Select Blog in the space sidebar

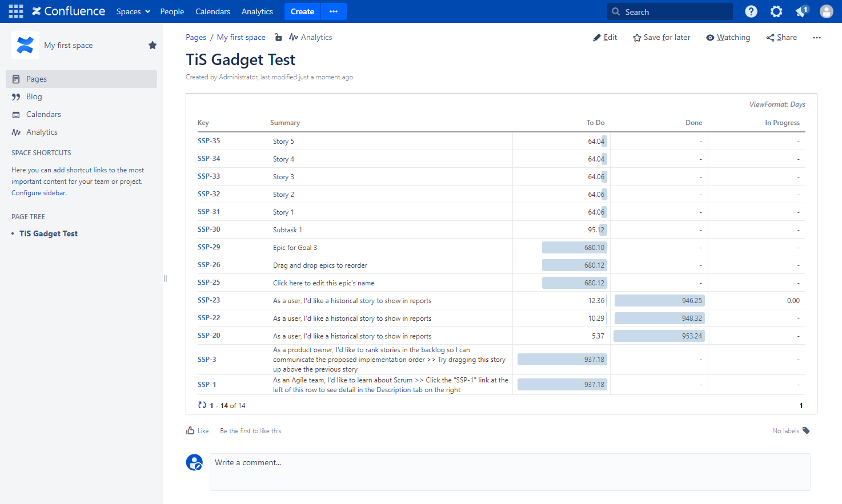pos(34,96)
